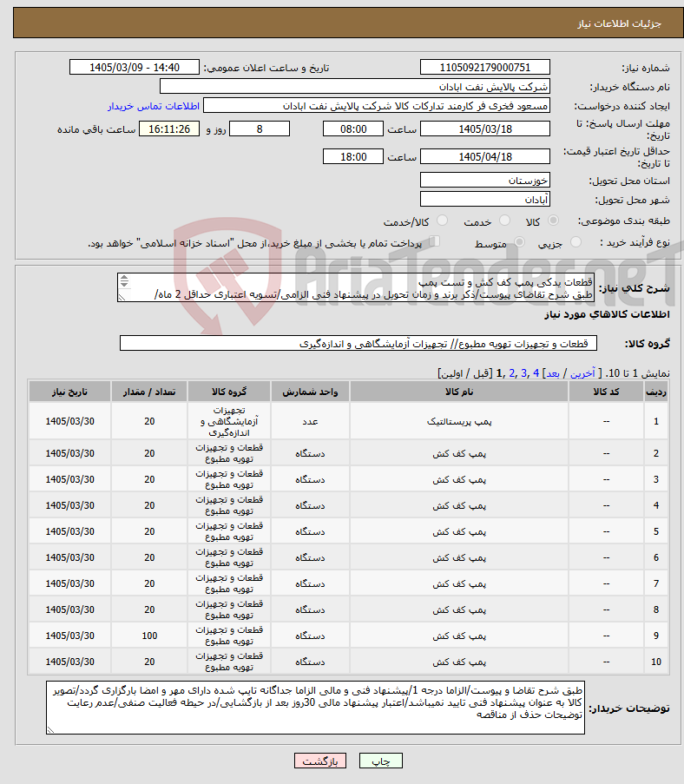This screenshot has width=684, height=784.
Task: Click the buyer notes text area
Action: pos(315,708)
